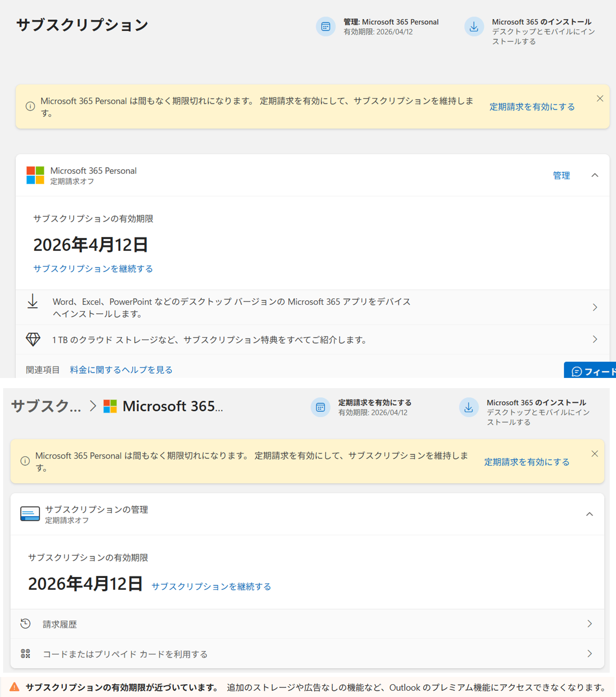
Task: Expand chevron on subscription benefits row
Action: coord(595,339)
